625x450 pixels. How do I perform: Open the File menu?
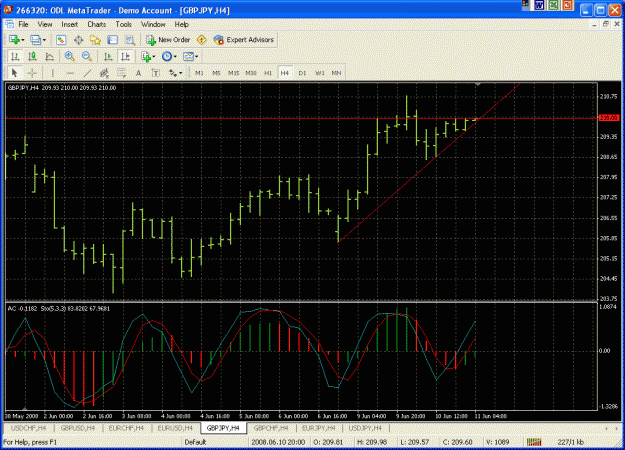pyautogui.click(x=24, y=24)
